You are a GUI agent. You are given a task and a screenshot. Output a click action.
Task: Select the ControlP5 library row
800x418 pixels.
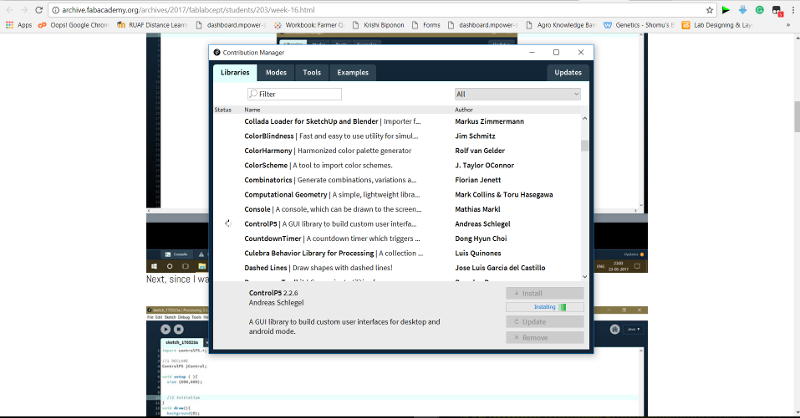pos(397,224)
